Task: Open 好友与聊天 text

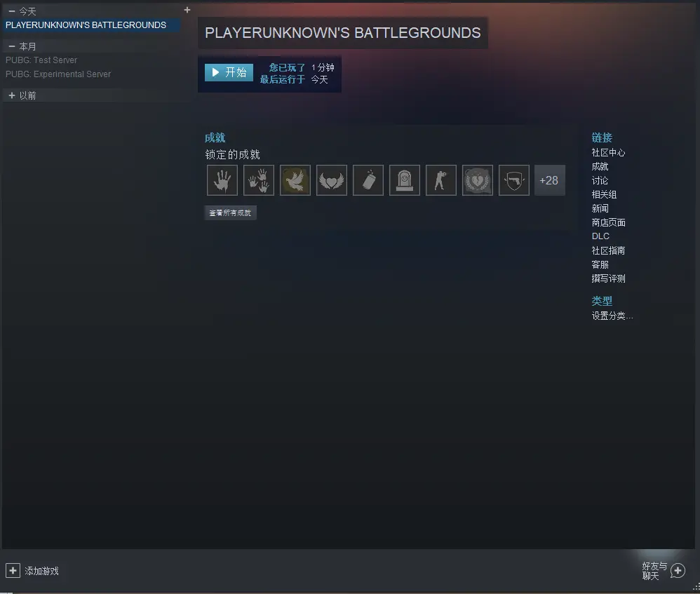Action: tap(654, 571)
